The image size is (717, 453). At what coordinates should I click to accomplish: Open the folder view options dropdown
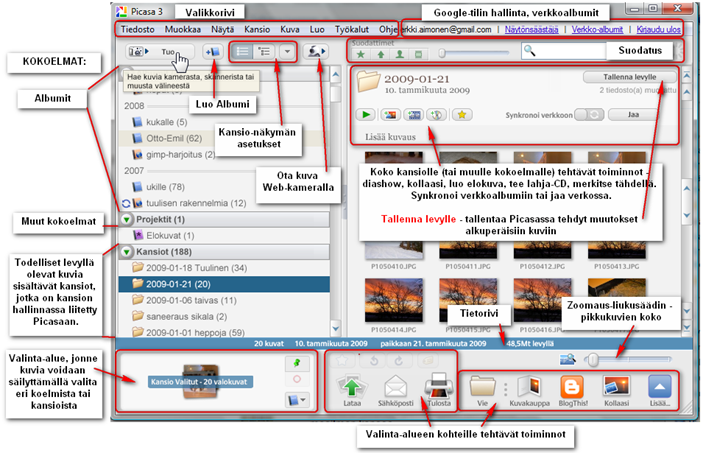(287, 52)
